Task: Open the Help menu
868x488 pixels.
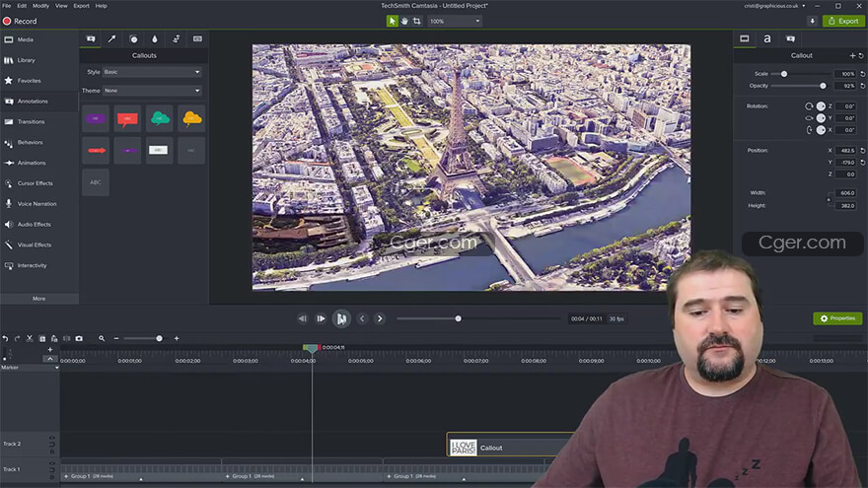Action: click(x=101, y=6)
